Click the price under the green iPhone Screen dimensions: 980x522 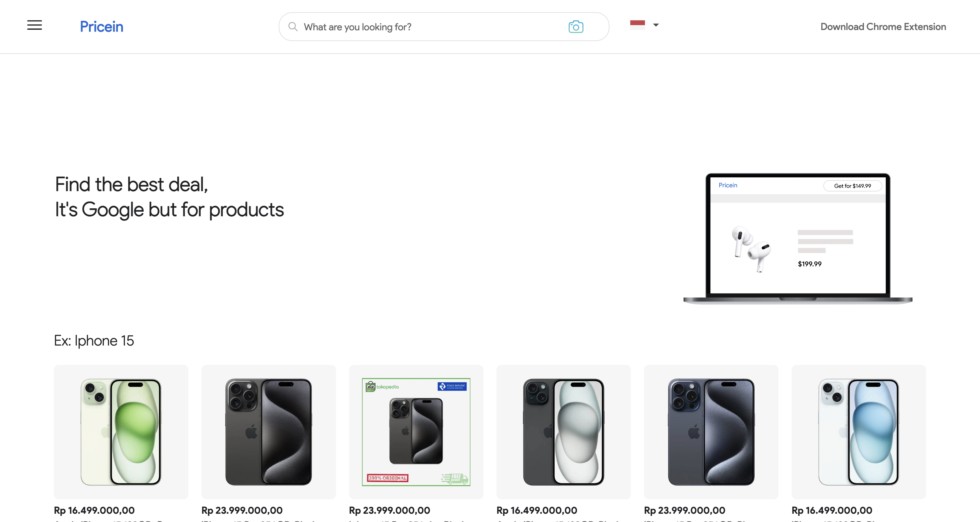click(94, 510)
